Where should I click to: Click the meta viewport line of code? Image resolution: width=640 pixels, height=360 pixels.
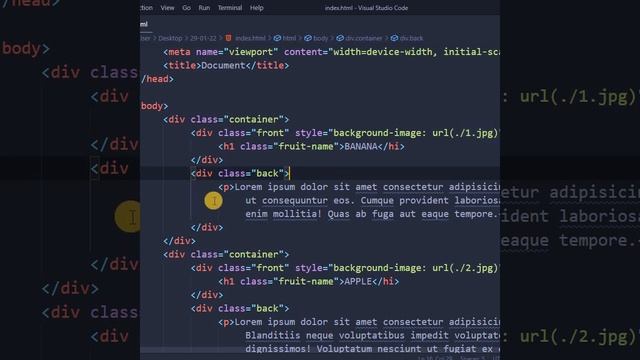pyautogui.click(x=331, y=52)
